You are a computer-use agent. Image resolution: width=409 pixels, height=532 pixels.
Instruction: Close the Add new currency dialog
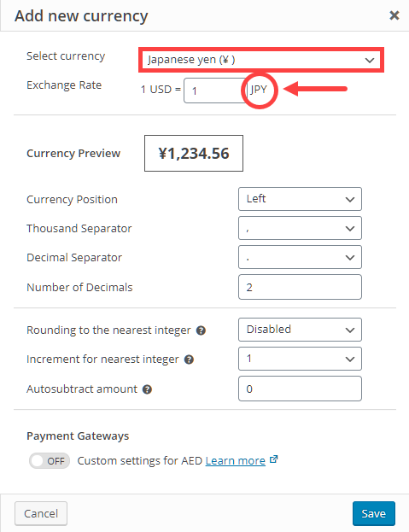[x=394, y=15]
